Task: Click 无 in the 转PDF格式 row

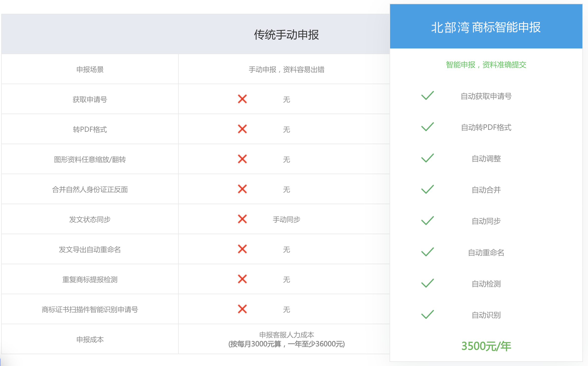Action: point(286,130)
